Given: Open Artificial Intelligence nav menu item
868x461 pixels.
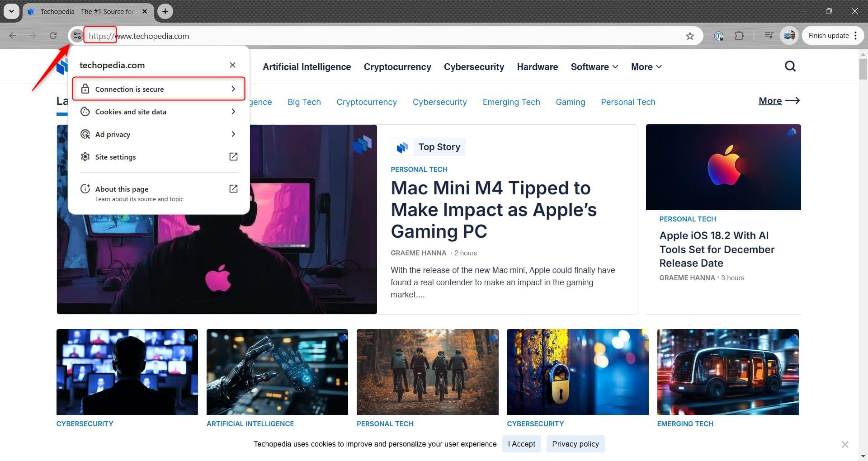Looking at the screenshot, I should (307, 67).
